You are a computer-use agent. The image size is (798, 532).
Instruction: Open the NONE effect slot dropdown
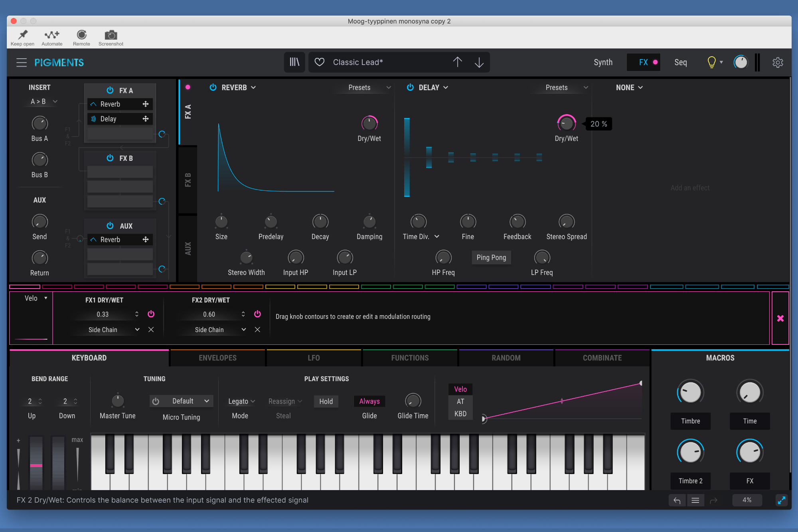pyautogui.click(x=629, y=87)
